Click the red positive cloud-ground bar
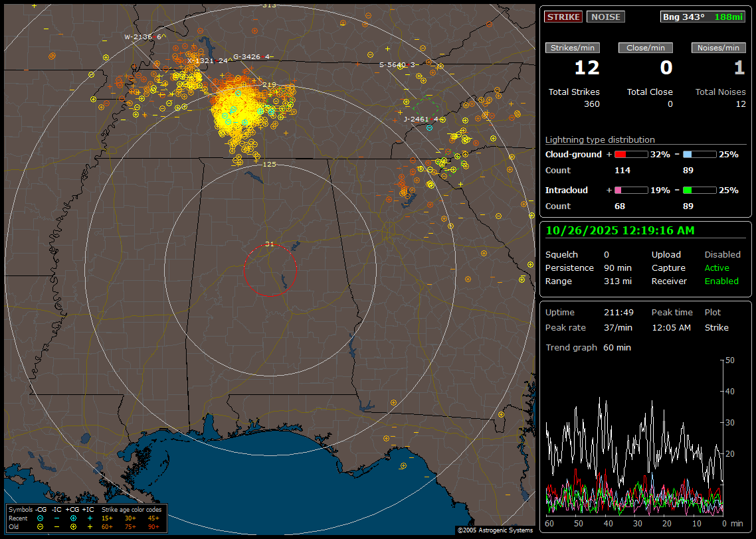This screenshot has width=756, height=539. pyautogui.click(x=630, y=154)
